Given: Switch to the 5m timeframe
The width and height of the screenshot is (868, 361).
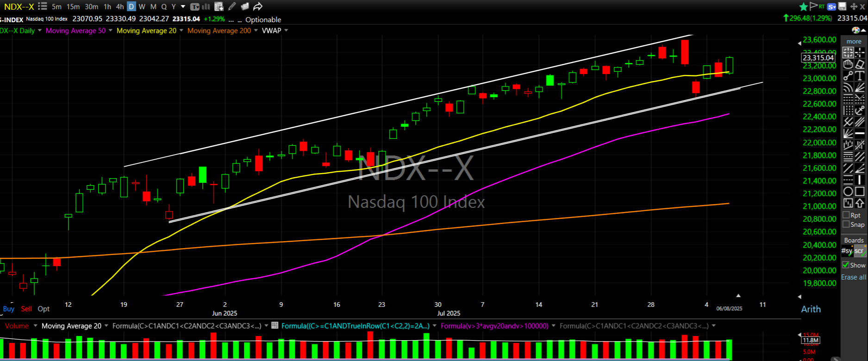Looking at the screenshot, I should pyautogui.click(x=56, y=6).
